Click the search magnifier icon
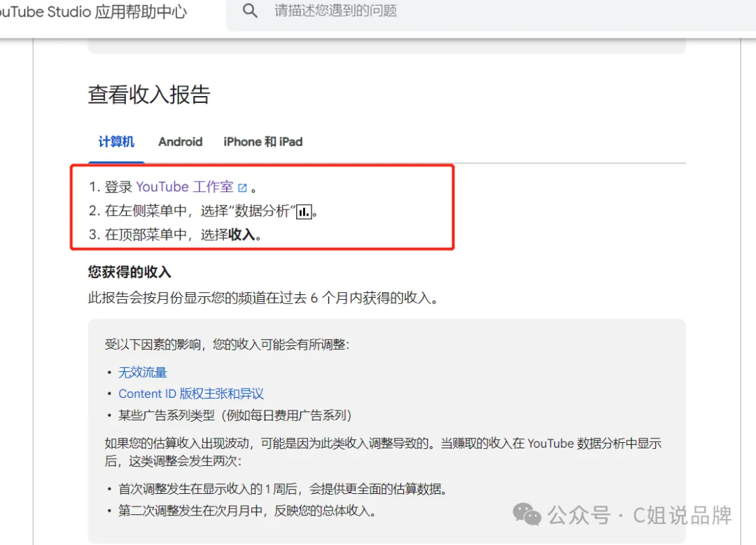Screen dimensions: 756x545 tap(250, 11)
